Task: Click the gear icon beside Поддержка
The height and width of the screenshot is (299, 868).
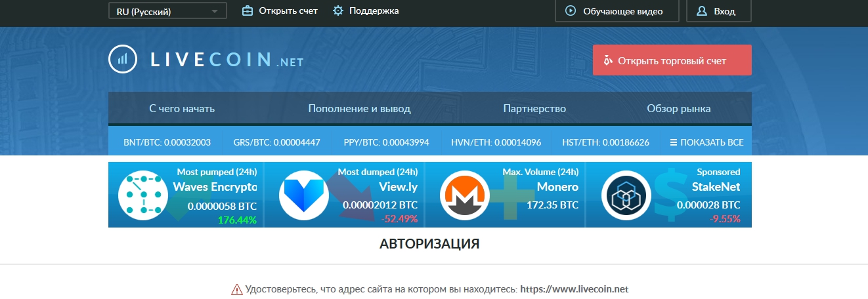Action: (x=338, y=10)
